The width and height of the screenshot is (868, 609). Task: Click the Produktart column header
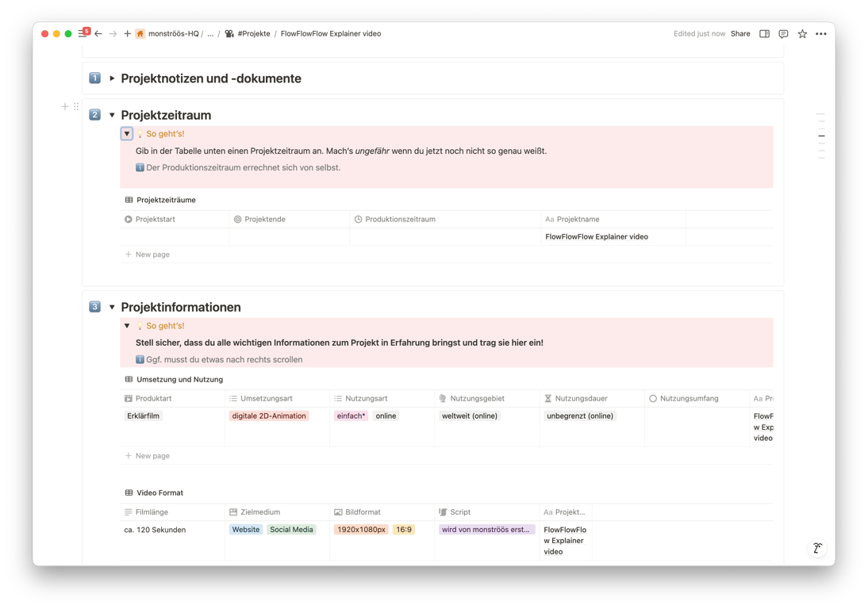click(172, 399)
